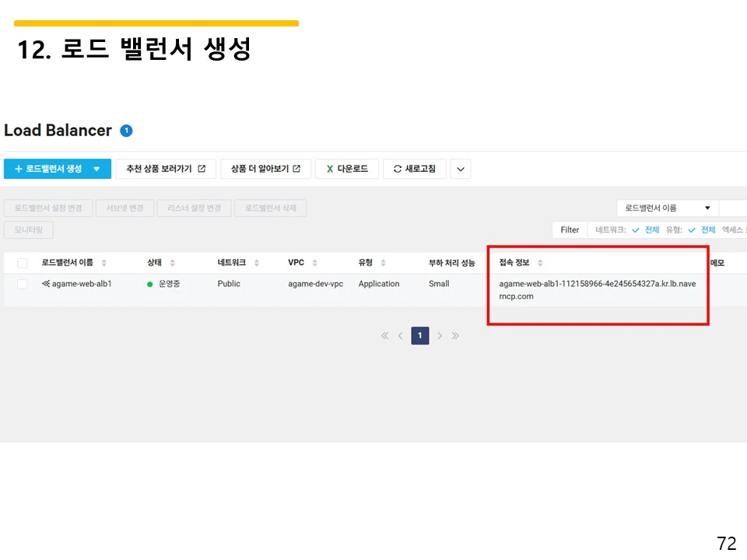Select page 1 in the pagination control
This screenshot has width=747, height=560.
(x=419, y=335)
